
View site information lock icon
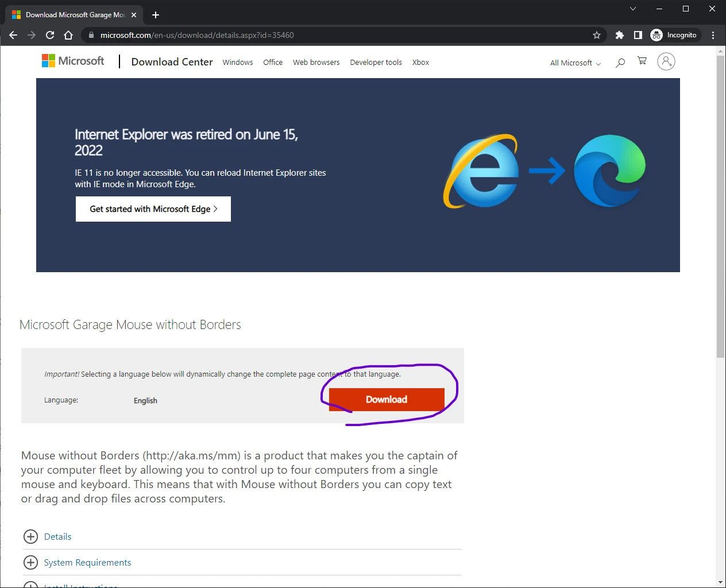(x=91, y=35)
